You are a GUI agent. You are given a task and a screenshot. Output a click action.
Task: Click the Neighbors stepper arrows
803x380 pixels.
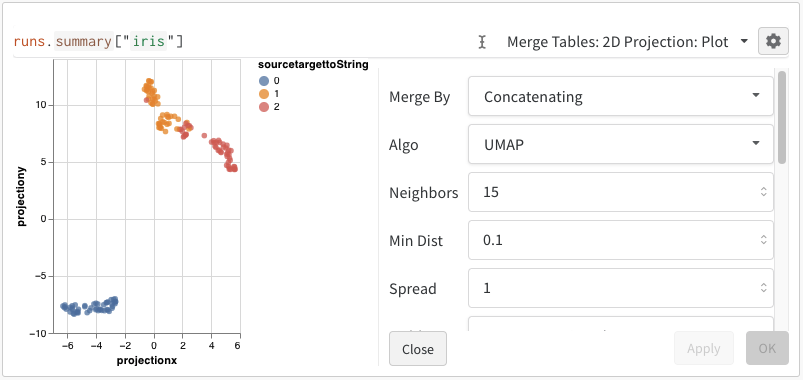click(763, 192)
